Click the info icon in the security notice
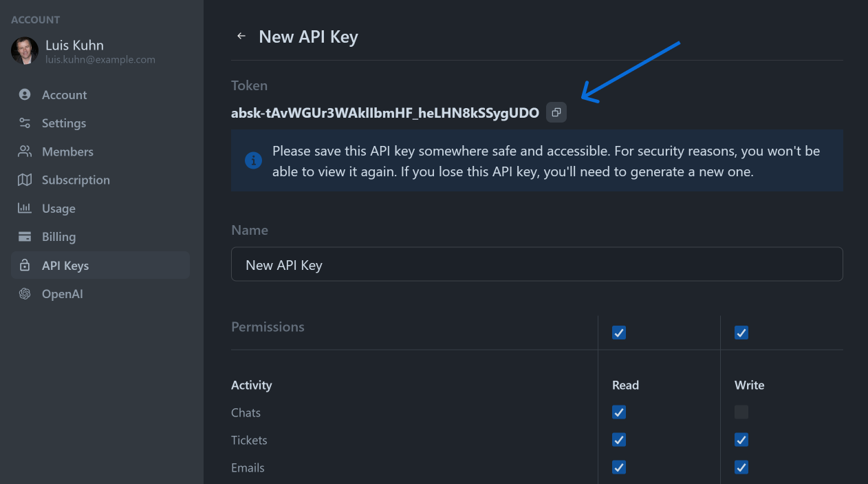Screen dimensions: 868x484 coord(252,160)
